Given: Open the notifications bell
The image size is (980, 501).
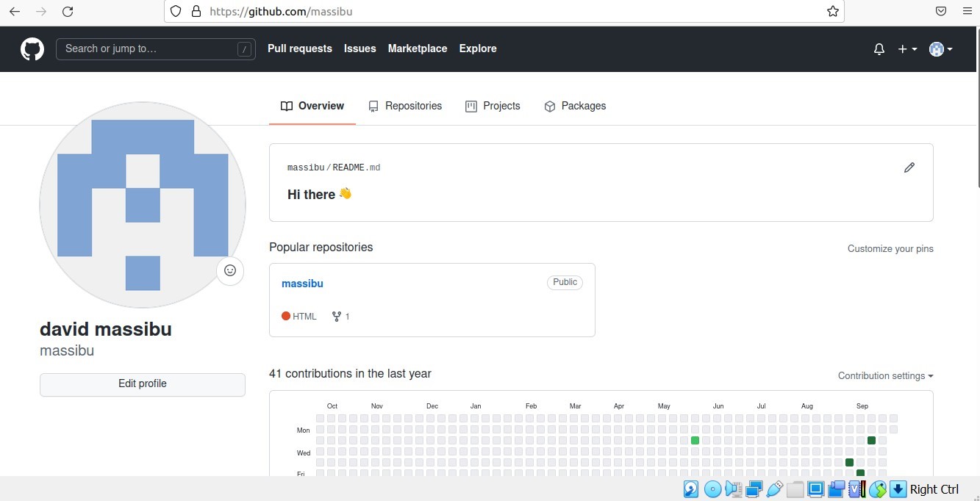Looking at the screenshot, I should click(879, 49).
